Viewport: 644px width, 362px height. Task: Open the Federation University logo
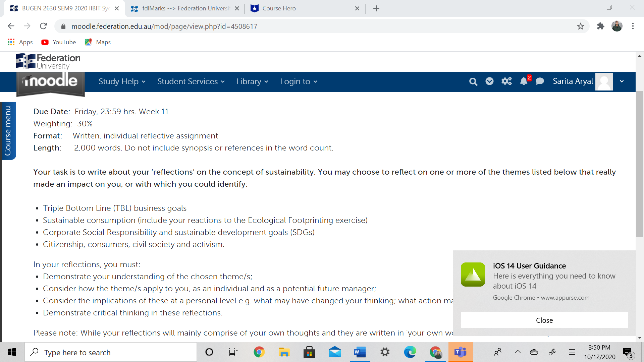(48, 61)
